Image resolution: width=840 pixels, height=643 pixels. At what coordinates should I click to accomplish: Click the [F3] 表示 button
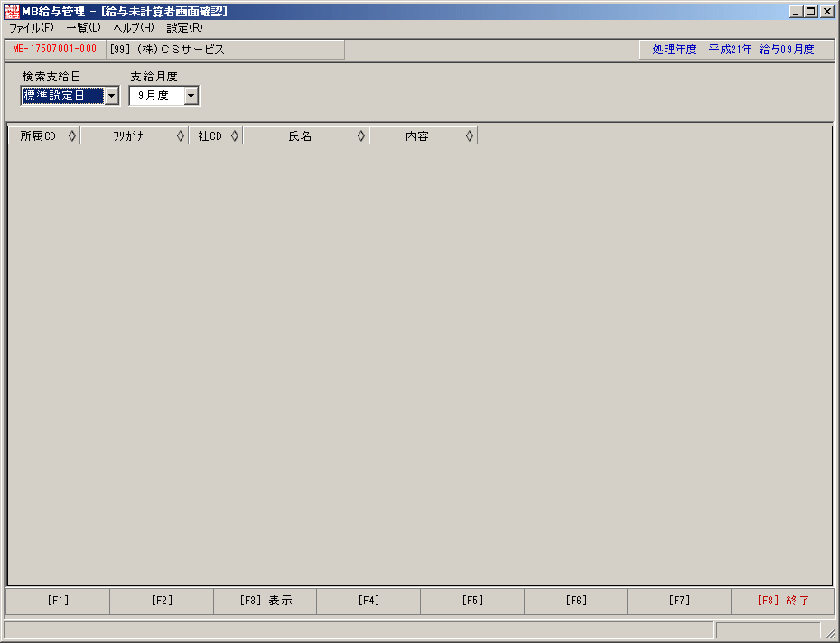[x=266, y=601]
